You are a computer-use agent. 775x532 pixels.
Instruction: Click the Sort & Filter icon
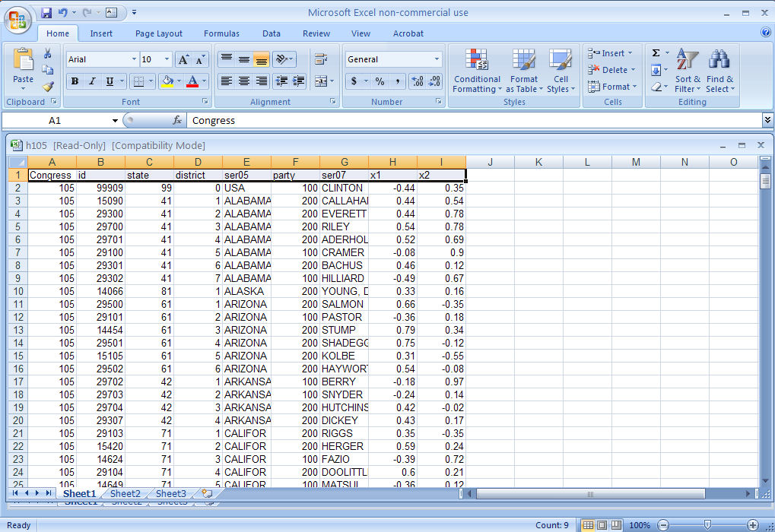(x=688, y=71)
